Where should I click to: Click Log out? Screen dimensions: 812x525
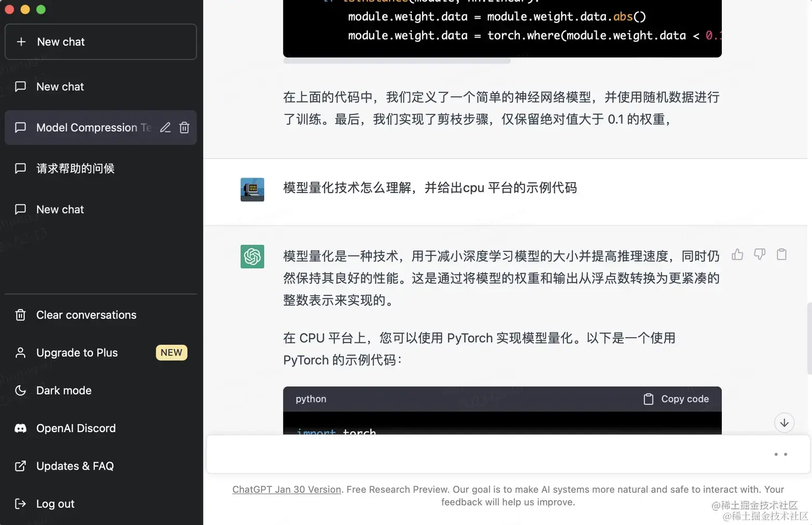click(x=100, y=504)
